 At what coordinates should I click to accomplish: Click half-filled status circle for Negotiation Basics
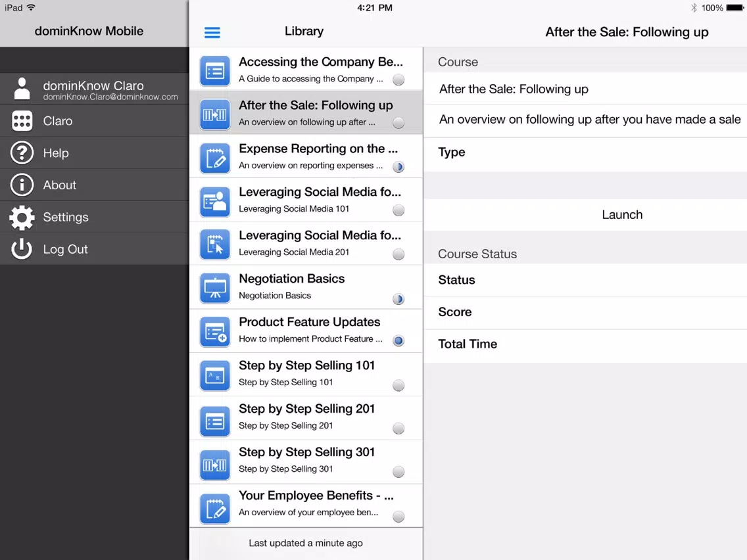[398, 299]
